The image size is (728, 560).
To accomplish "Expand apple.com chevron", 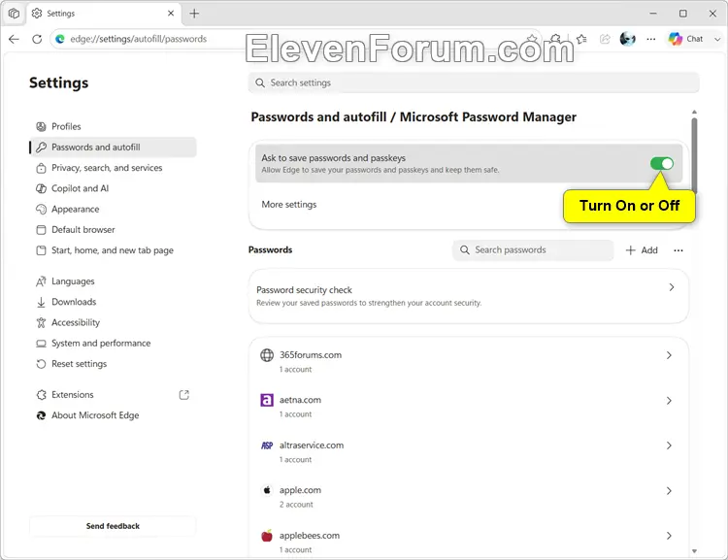I will [x=669, y=491].
